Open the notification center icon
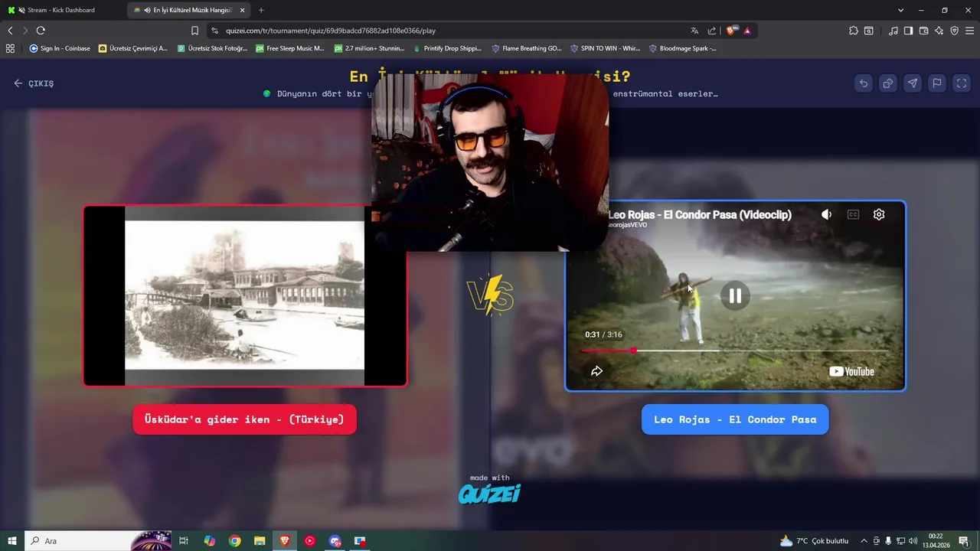 click(964, 541)
